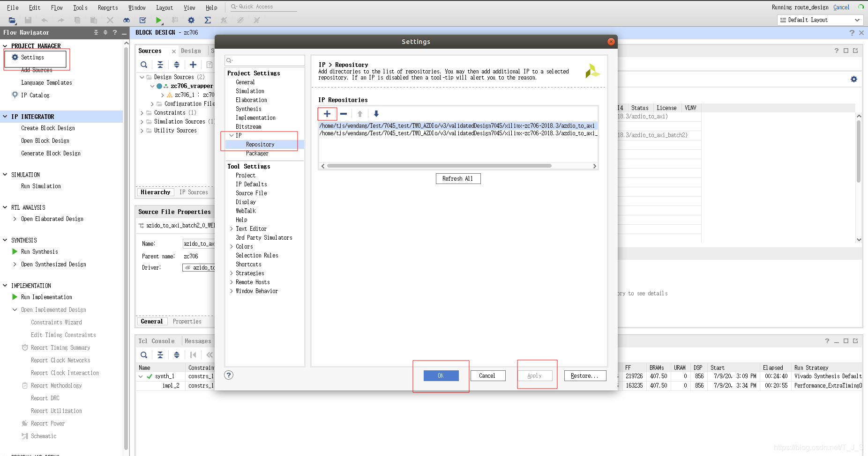Click the search icon in the Sources panel
This screenshot has height=456, width=868.
[x=144, y=65]
